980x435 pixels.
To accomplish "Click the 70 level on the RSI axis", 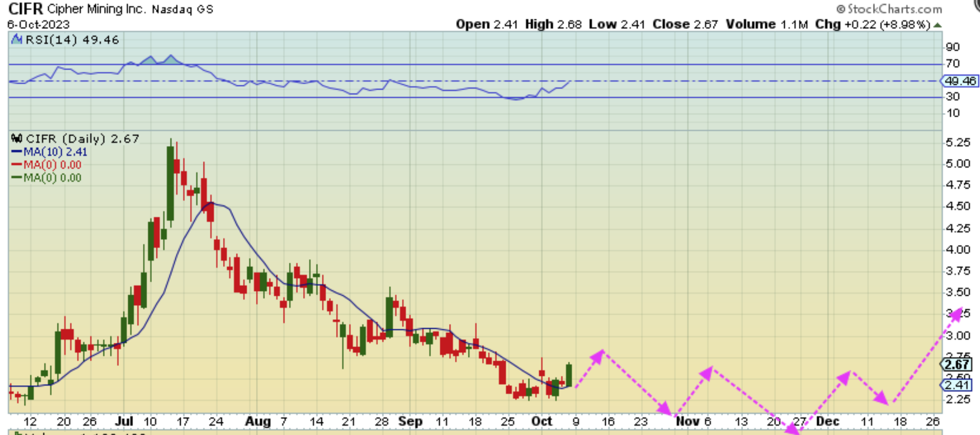I will (x=953, y=64).
